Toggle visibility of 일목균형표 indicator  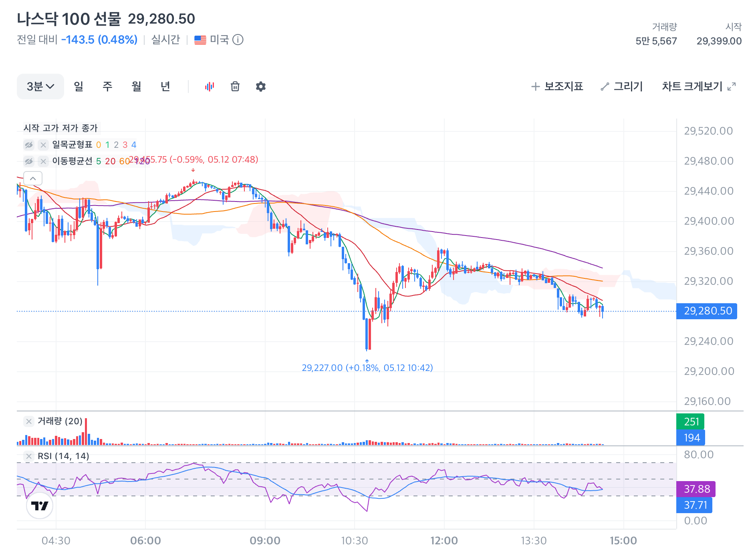pyautogui.click(x=29, y=145)
